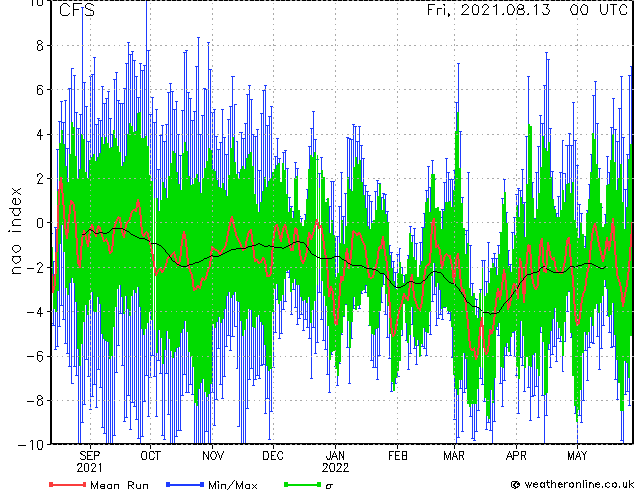Screen dimensions: 634x490
Task: Click the NOV x-axis label
Action: tap(213, 456)
